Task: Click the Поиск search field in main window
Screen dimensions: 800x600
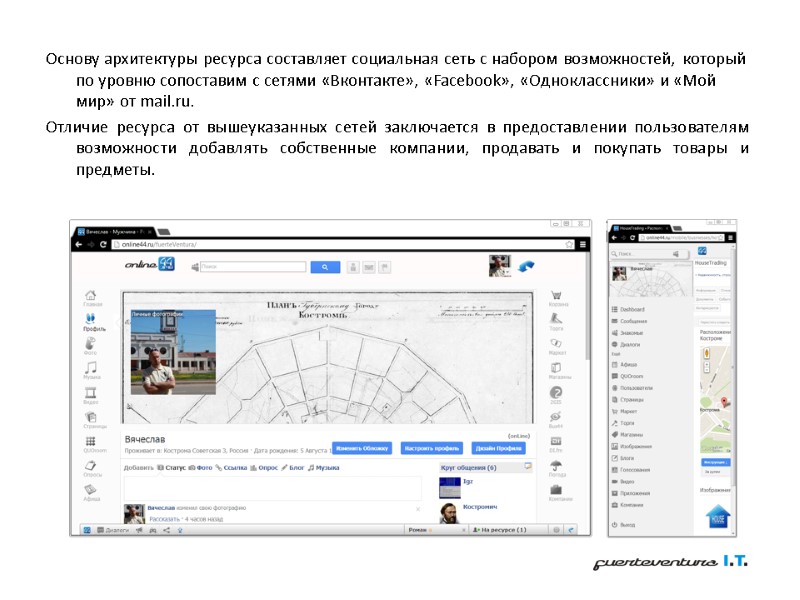Action: point(254,267)
